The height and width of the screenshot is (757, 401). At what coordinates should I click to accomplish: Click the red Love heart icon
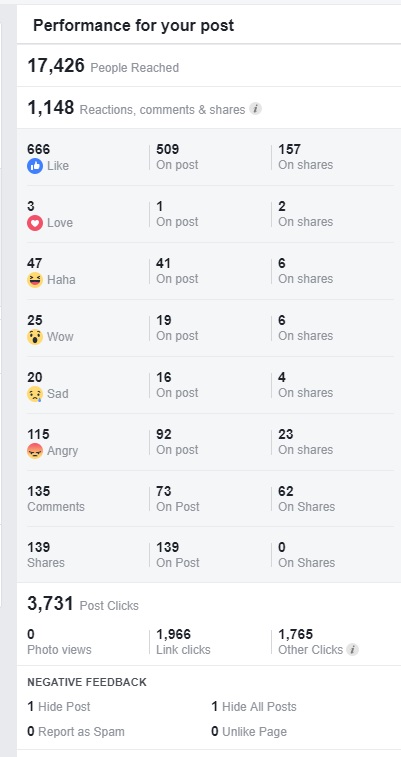click(x=35, y=223)
